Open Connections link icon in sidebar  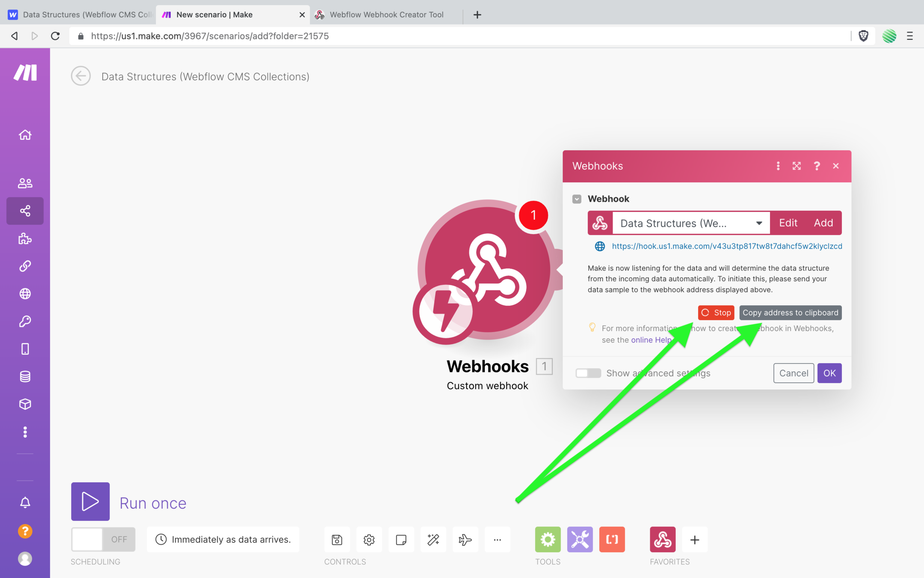pos(25,266)
